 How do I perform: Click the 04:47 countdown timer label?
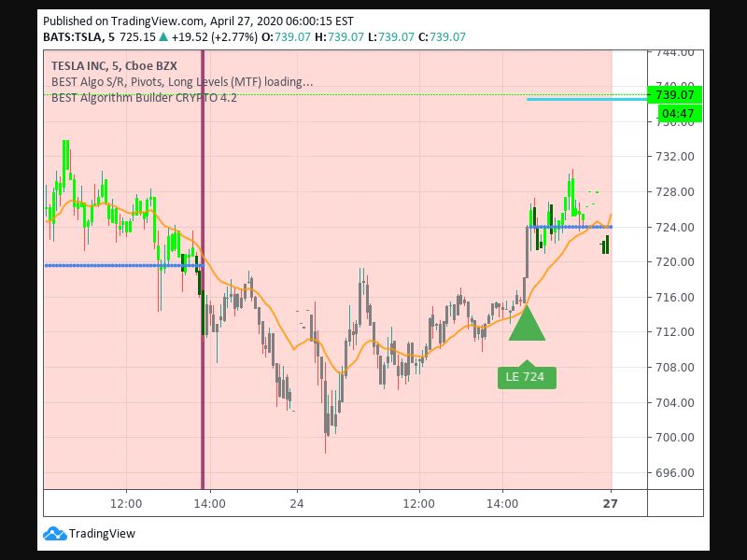pyautogui.click(x=678, y=113)
